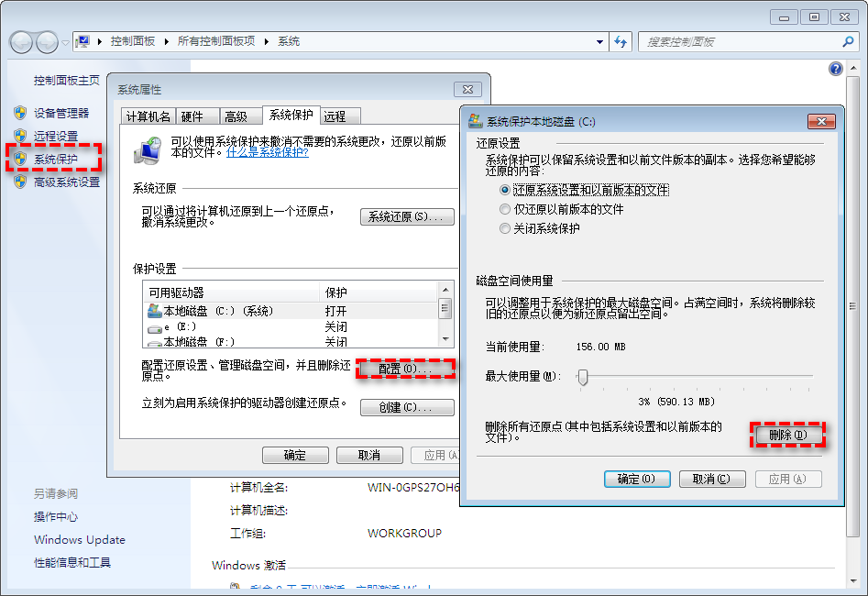The width and height of the screenshot is (868, 596).
Task: Click the main window vertical scrollbar thumb
Action: pyautogui.click(x=852, y=305)
